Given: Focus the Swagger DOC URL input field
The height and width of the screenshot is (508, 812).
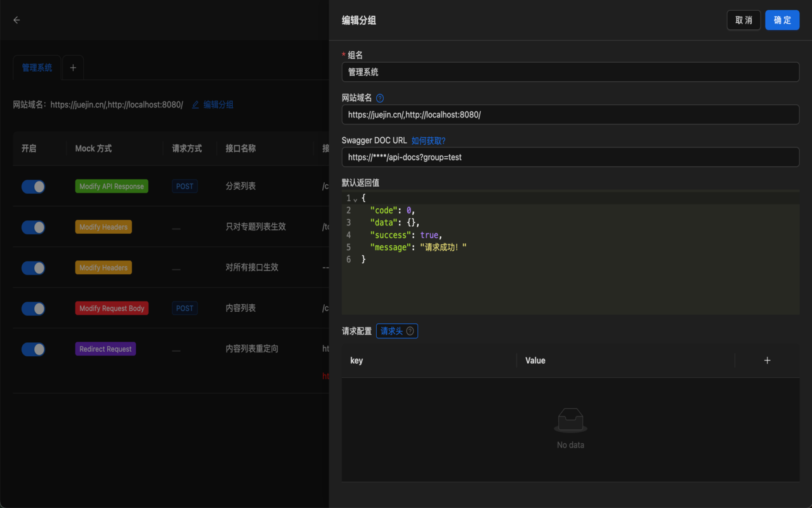Looking at the screenshot, I should tap(570, 157).
